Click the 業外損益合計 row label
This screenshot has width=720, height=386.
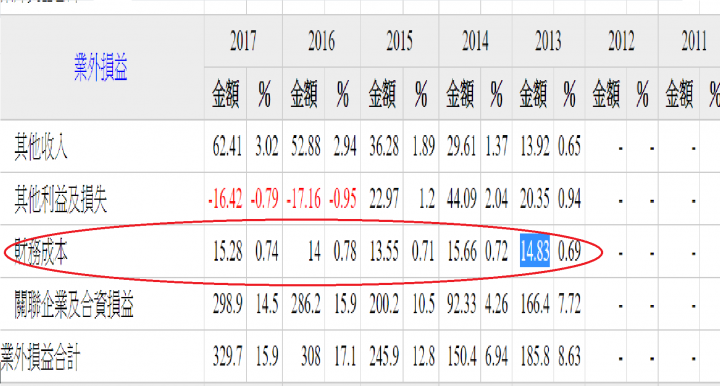pyautogui.click(x=40, y=357)
